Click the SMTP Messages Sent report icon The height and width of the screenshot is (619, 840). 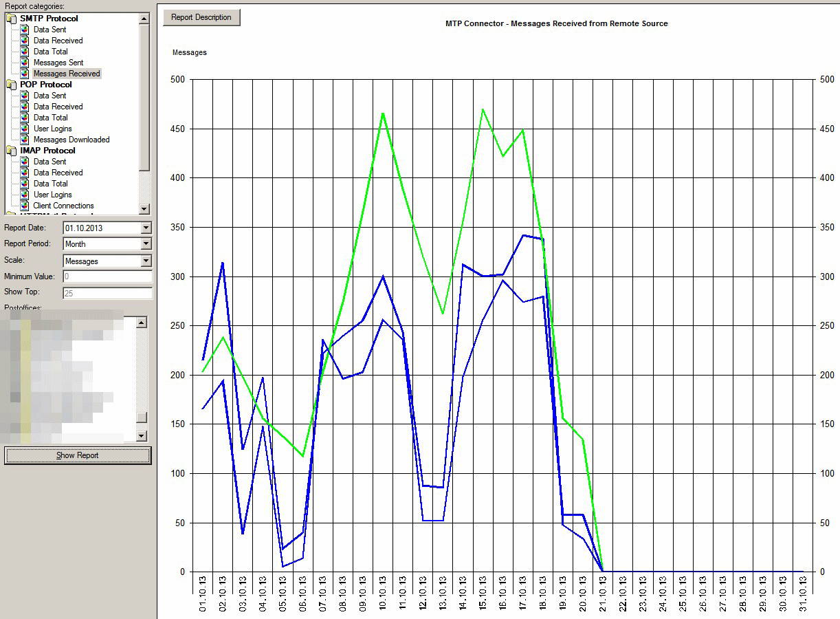coord(25,63)
